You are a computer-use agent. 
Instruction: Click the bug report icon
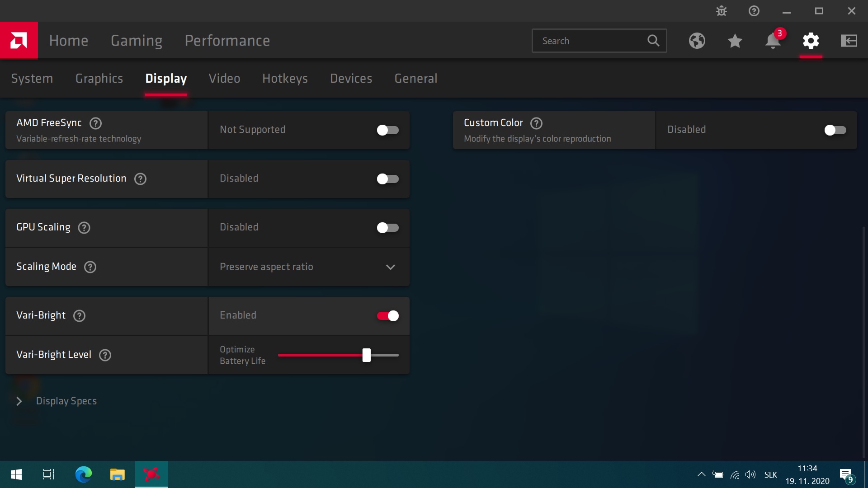click(722, 11)
